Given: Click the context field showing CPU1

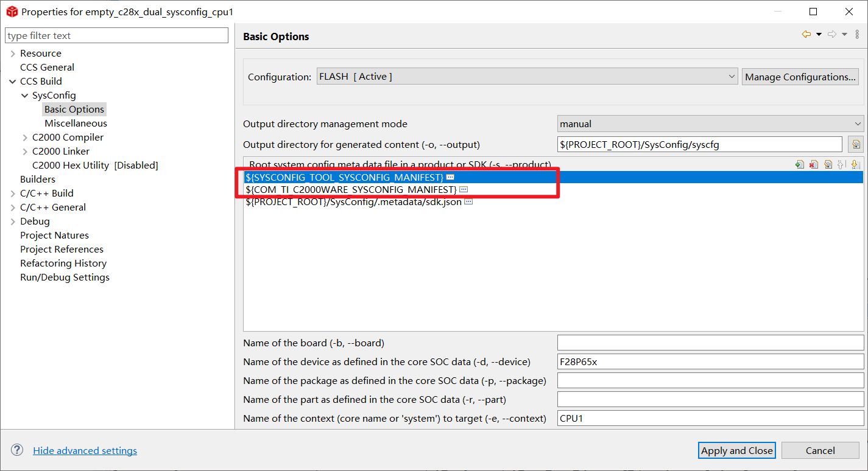Looking at the screenshot, I should point(711,418).
